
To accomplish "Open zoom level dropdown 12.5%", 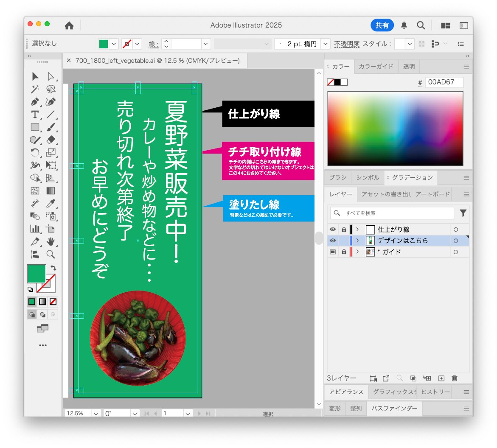I will pyautogui.click(x=96, y=414).
